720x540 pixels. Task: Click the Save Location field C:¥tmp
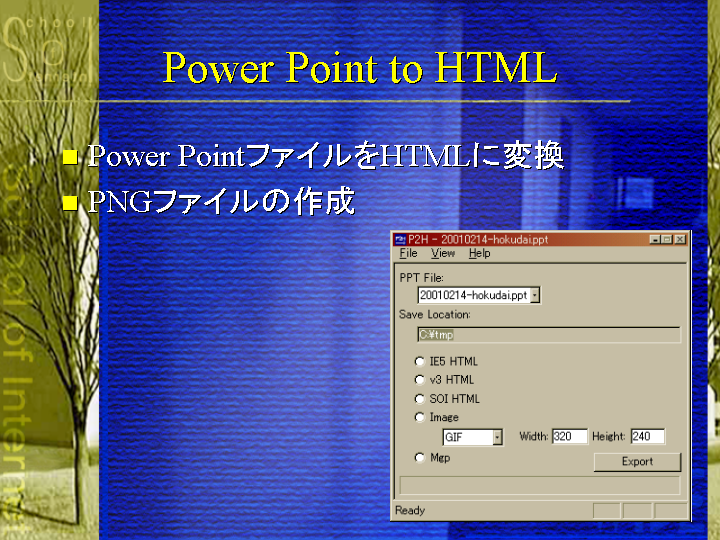click(549, 335)
